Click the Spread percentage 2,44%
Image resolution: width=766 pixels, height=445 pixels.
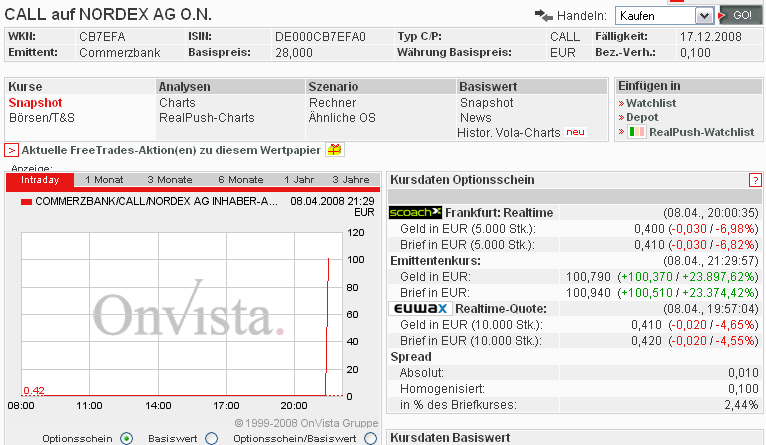(x=742, y=405)
